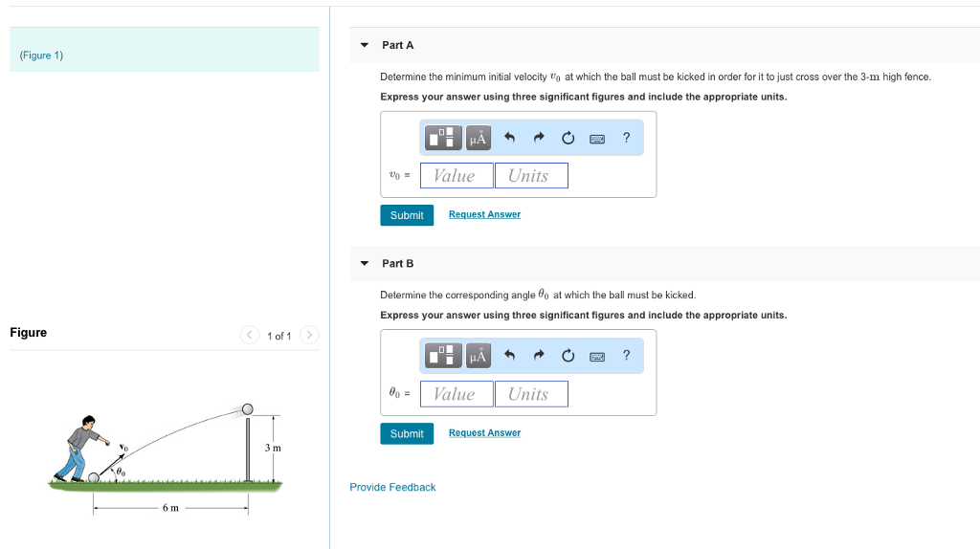The image size is (980, 549).
Task: Click the v0 Value input field
Action: point(457,176)
